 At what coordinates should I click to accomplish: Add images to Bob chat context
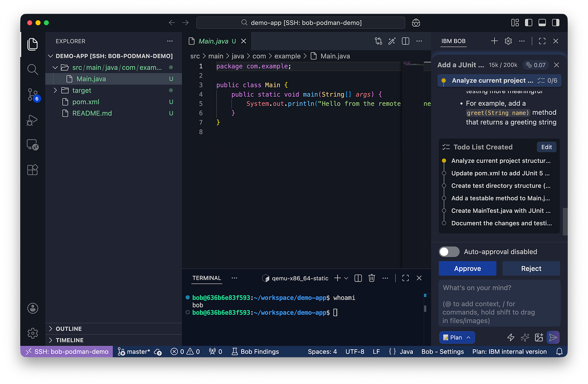point(539,337)
